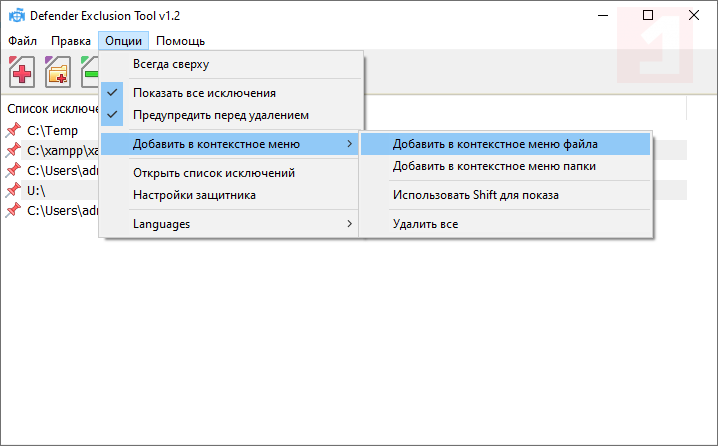Click the Add Folder toolbar icon
The image size is (718, 446).
[58, 73]
